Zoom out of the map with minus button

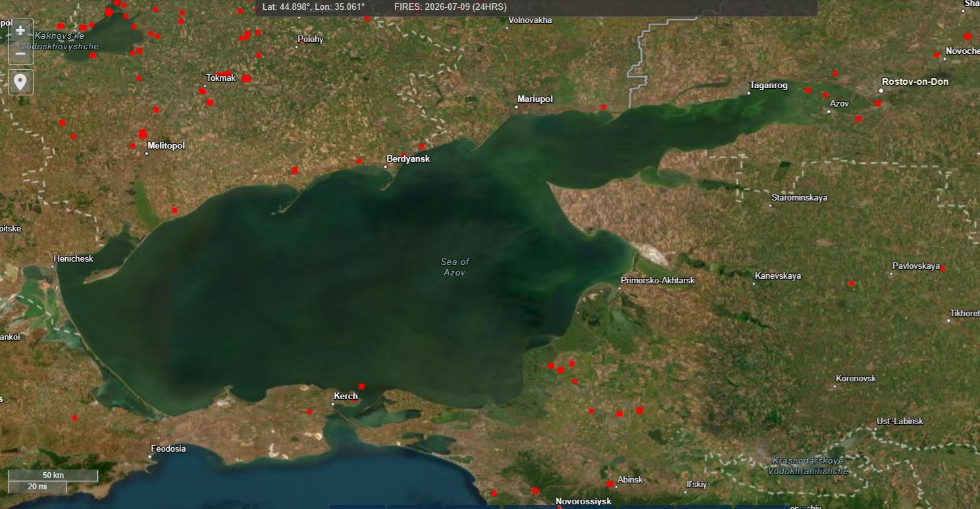[20, 53]
